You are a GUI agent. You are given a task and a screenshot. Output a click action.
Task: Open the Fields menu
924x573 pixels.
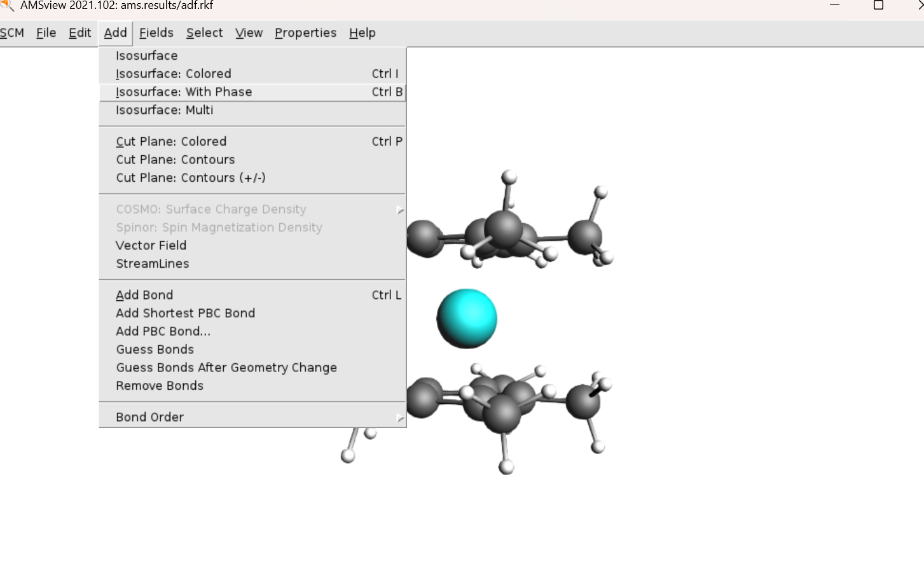pyautogui.click(x=156, y=32)
